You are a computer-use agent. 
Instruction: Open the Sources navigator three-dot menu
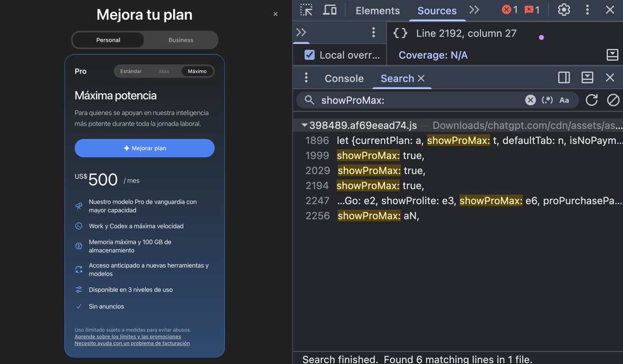tap(373, 33)
